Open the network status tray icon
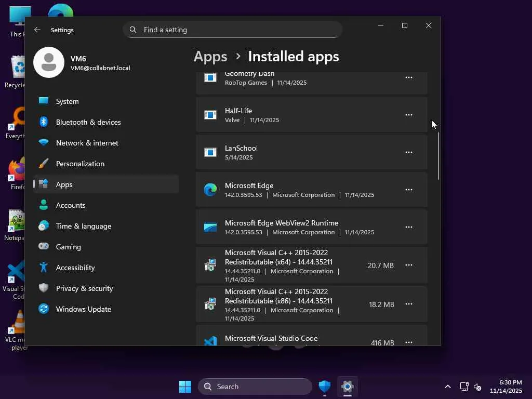This screenshot has width=532, height=399. click(464, 387)
